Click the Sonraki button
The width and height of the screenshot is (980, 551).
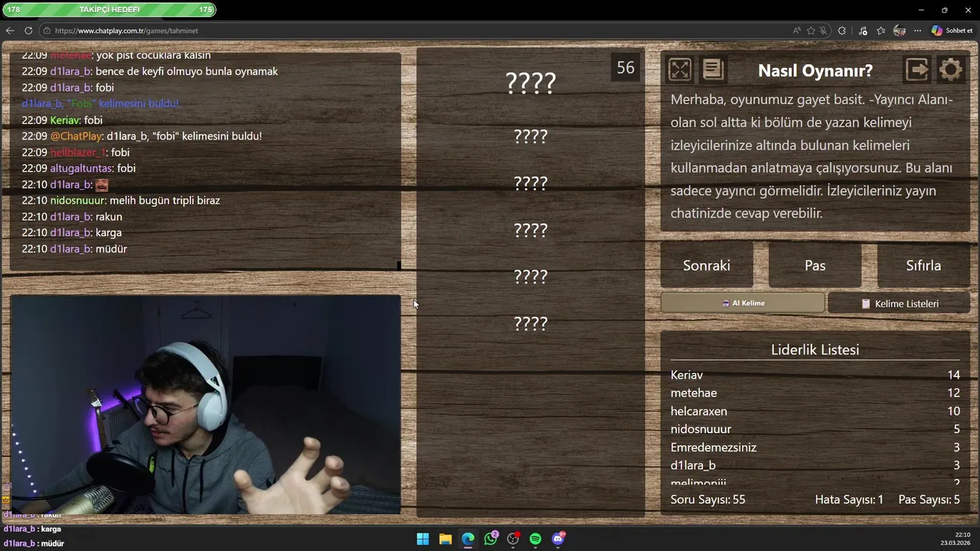coord(707,266)
